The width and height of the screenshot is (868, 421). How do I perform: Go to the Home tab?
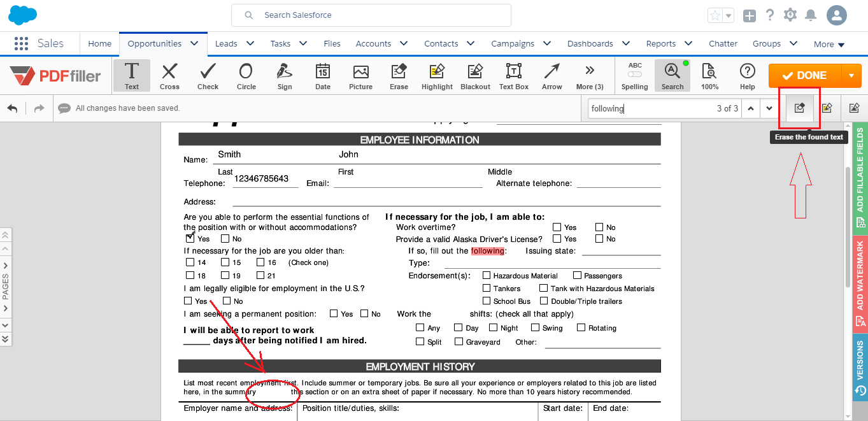tap(99, 43)
